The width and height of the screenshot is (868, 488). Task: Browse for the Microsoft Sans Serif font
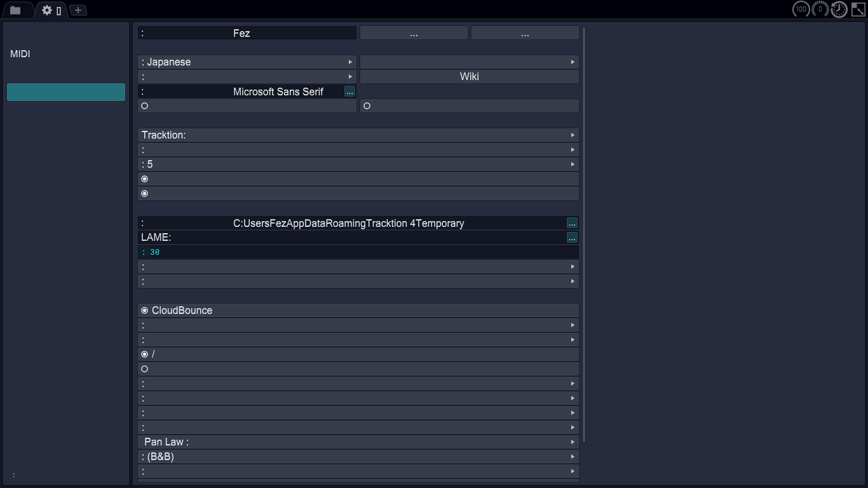point(349,91)
